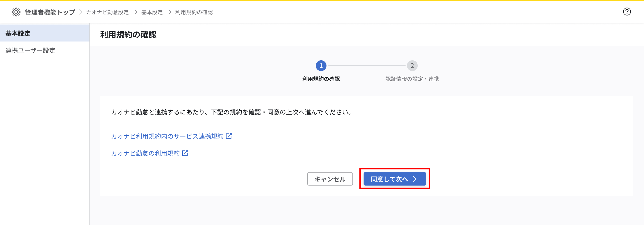The image size is (644, 225).
Task: Open the help question mark icon
Action: coord(627,12)
